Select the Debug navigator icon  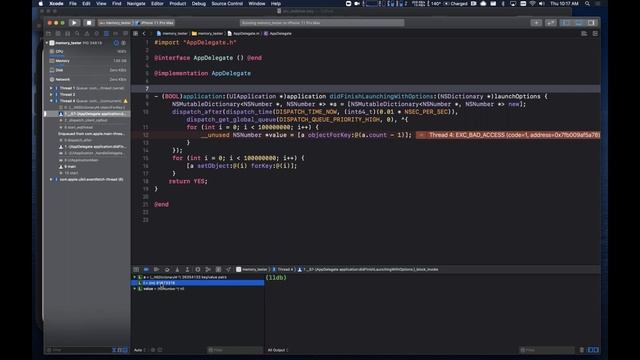(106, 33)
